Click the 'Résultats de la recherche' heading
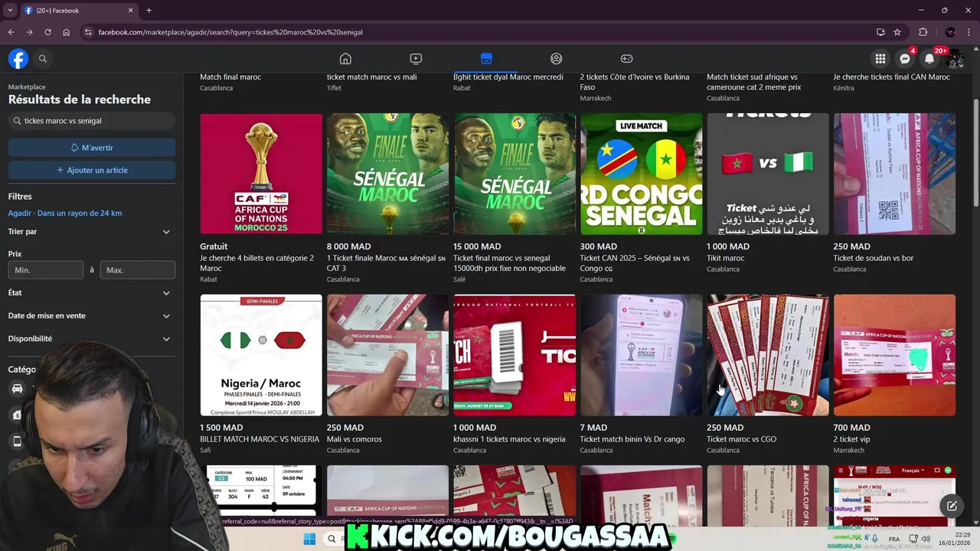 pos(80,99)
